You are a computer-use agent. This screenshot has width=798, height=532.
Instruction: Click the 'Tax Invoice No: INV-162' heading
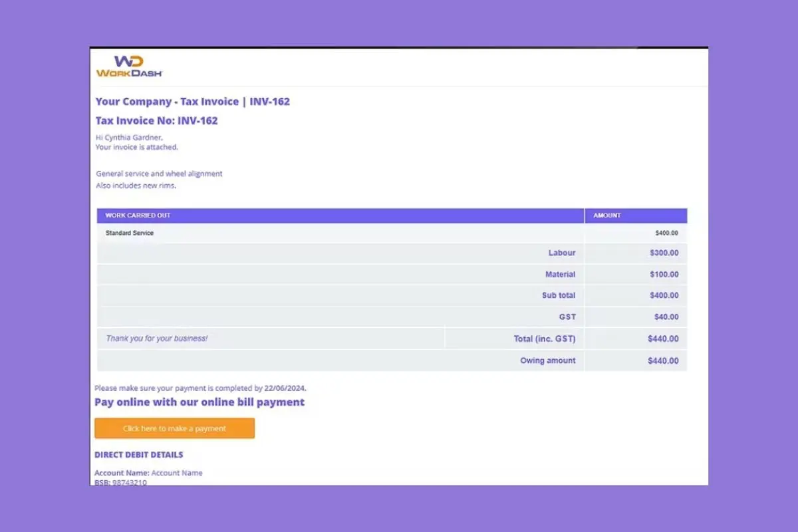point(156,121)
